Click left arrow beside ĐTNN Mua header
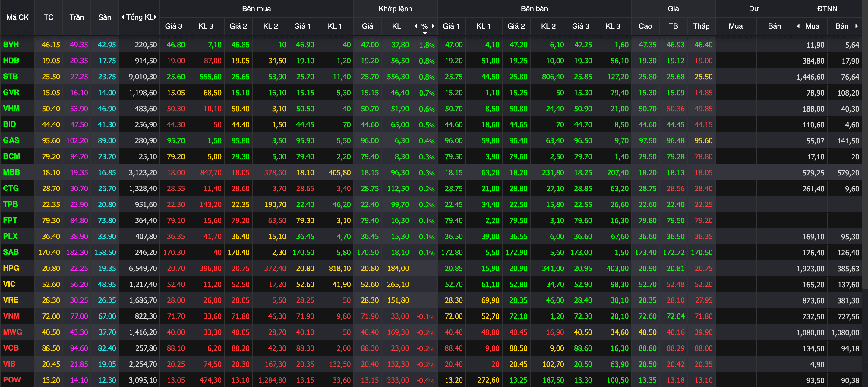Image resolution: width=868 pixels, height=387 pixels. (798, 26)
